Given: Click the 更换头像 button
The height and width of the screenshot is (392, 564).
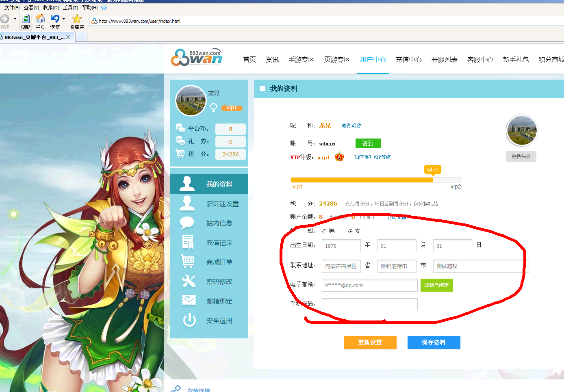Looking at the screenshot, I should 521,156.
